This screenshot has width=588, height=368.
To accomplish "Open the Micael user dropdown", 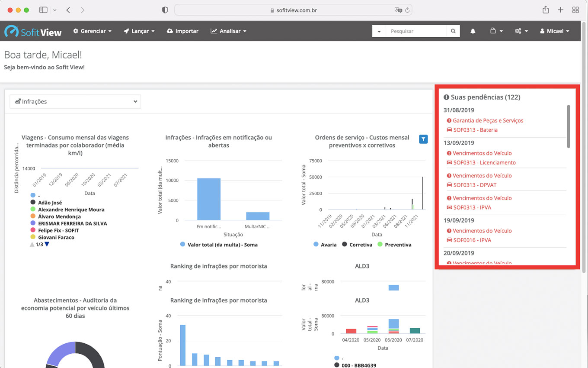I will (554, 31).
